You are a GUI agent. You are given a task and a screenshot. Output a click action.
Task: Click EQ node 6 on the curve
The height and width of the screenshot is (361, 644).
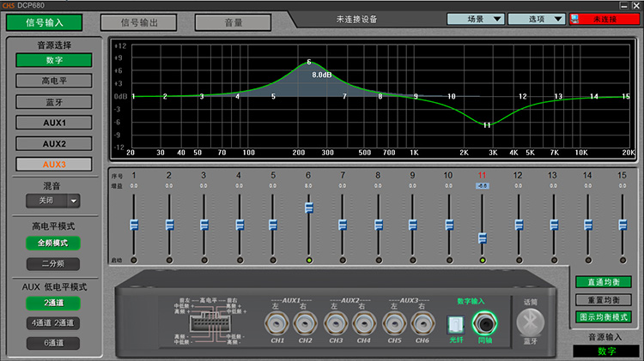[309, 63]
